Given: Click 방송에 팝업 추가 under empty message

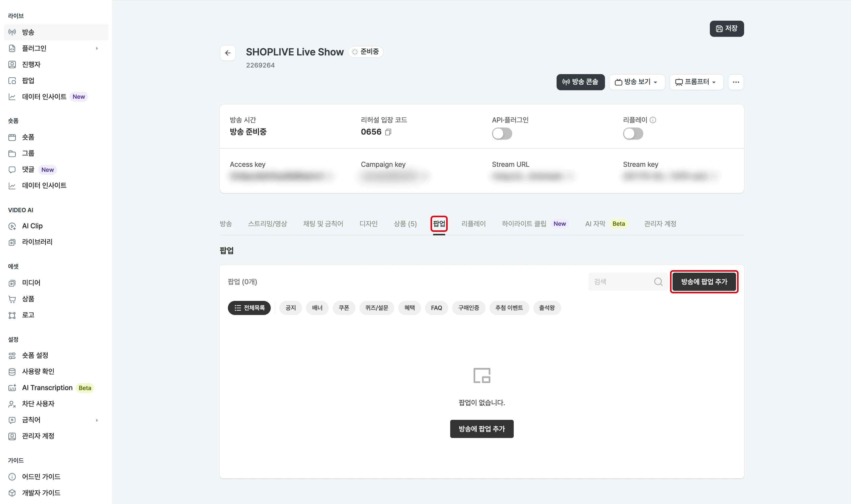Looking at the screenshot, I should click(x=482, y=429).
